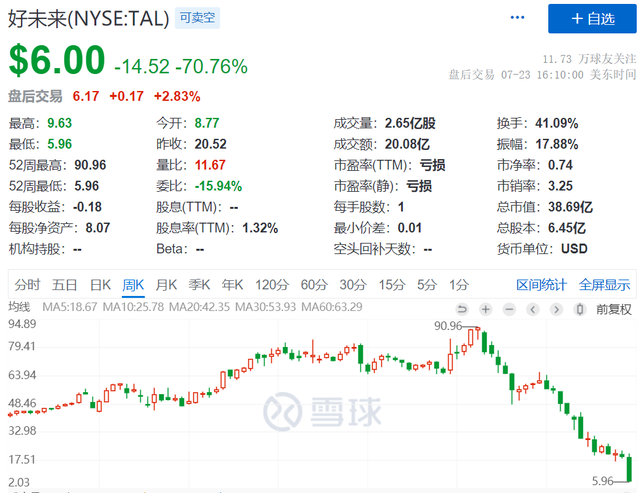Click the three-dot more options icon
This screenshot has width=640, height=493.
point(517,18)
